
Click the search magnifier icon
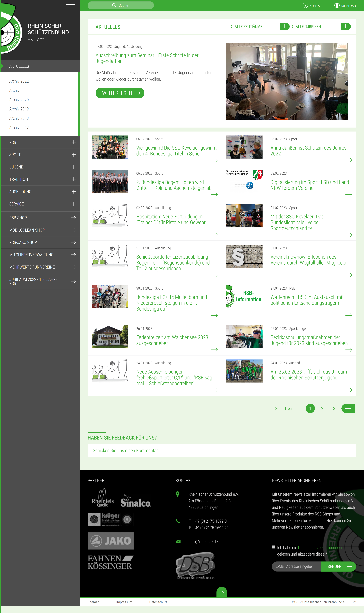pyautogui.click(x=114, y=5)
